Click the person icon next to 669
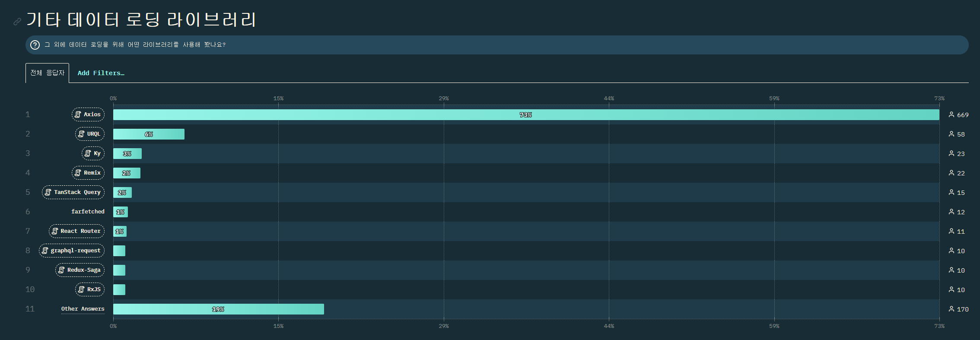Viewport: 980px width, 340px height. coord(951,114)
